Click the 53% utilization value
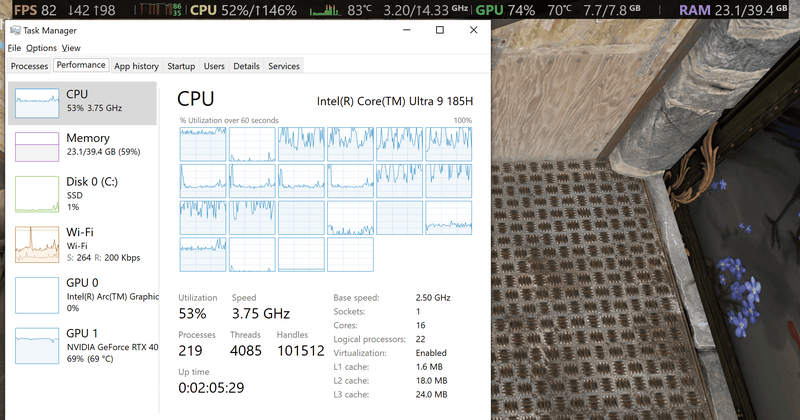 pyautogui.click(x=192, y=313)
